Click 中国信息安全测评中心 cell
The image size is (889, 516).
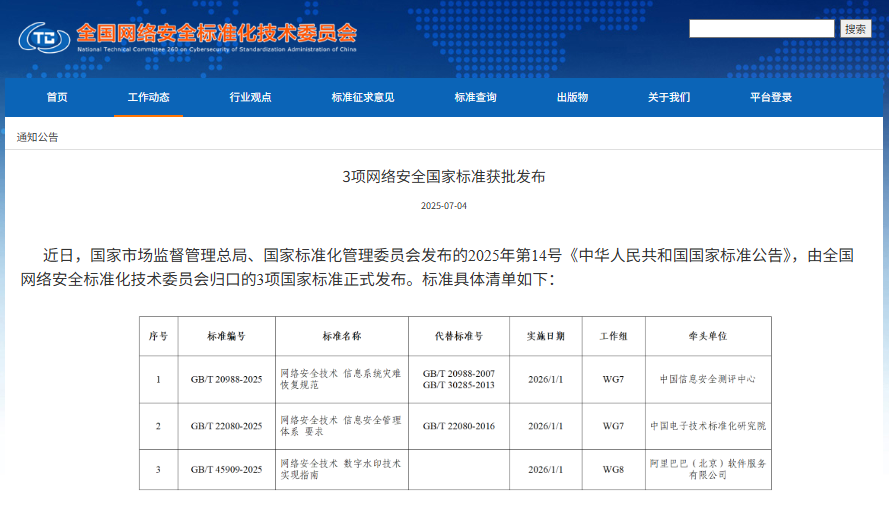(x=708, y=379)
